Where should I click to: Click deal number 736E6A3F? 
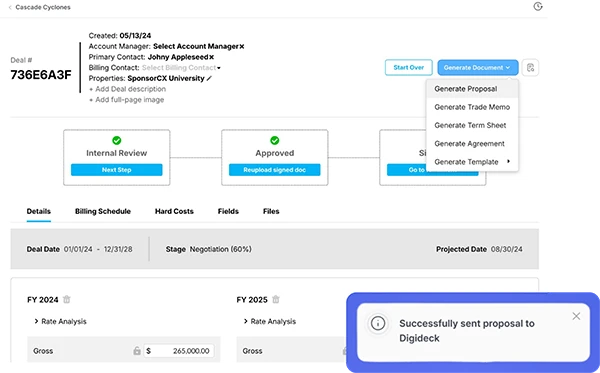tap(41, 75)
